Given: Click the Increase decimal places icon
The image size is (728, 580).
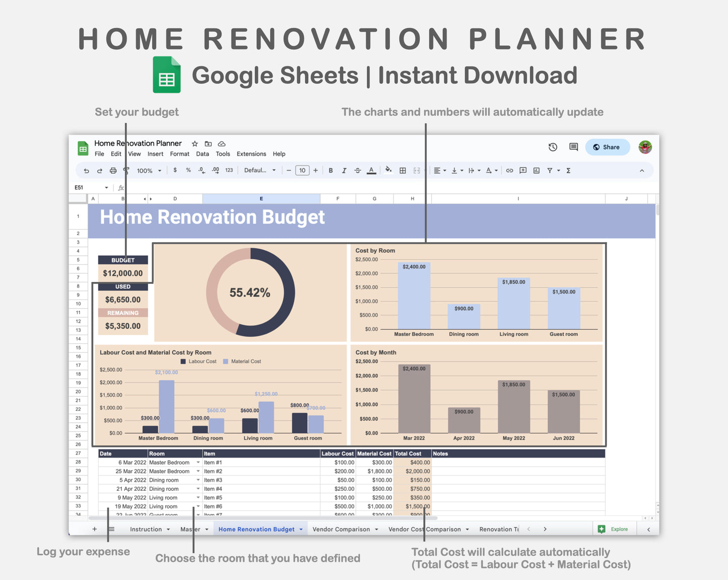Looking at the screenshot, I should [216, 170].
